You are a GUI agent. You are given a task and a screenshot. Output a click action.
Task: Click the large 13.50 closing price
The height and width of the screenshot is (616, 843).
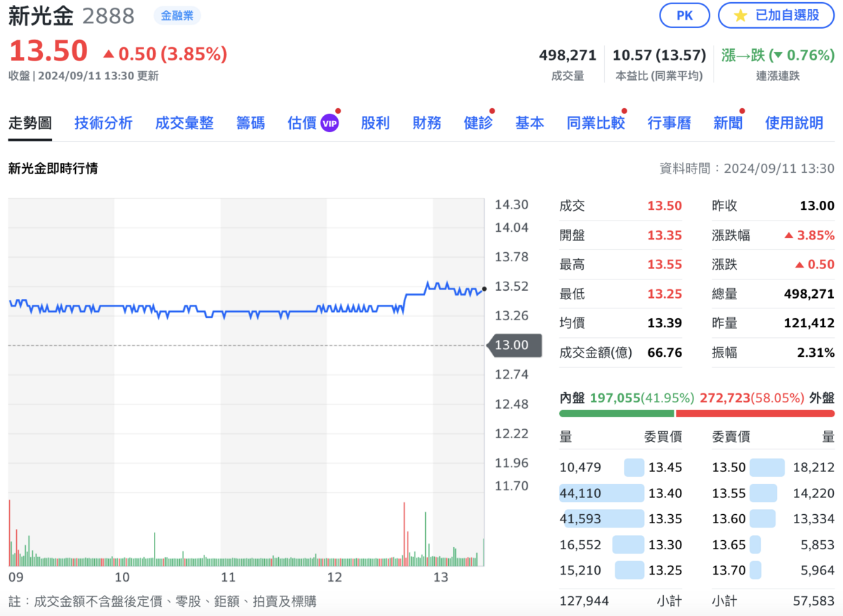[x=48, y=51]
